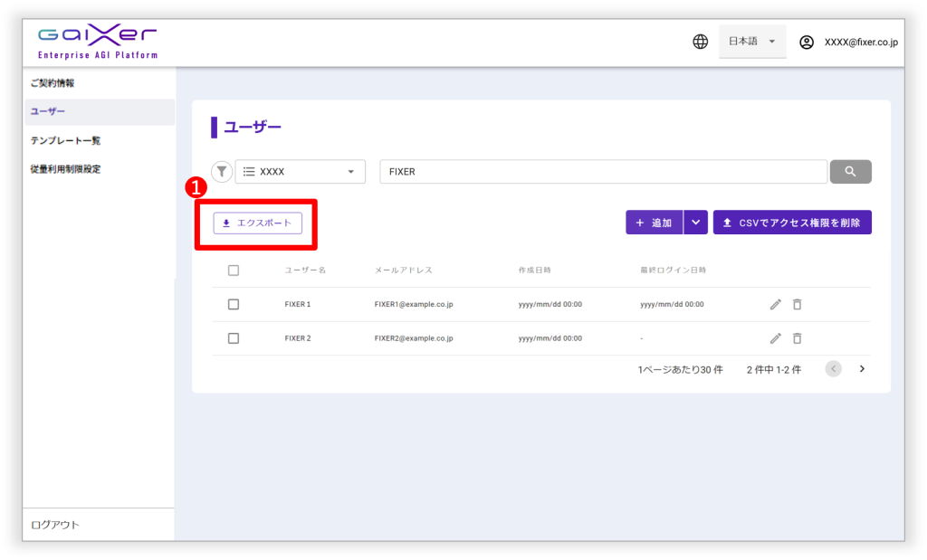This screenshot has width=927, height=560.
Task: Toggle the select-all header checkbox
Action: [x=234, y=271]
